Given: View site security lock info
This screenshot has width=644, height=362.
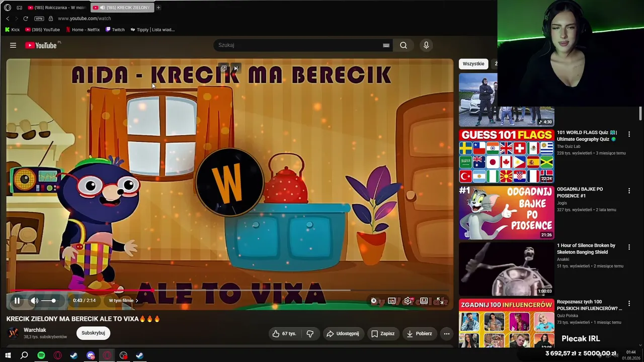Looking at the screenshot, I should click(50, 19).
